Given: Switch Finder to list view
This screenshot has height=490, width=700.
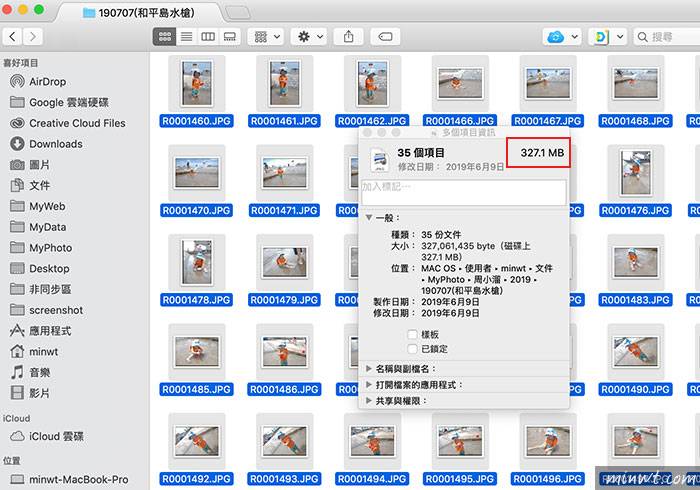Looking at the screenshot, I should [x=186, y=36].
